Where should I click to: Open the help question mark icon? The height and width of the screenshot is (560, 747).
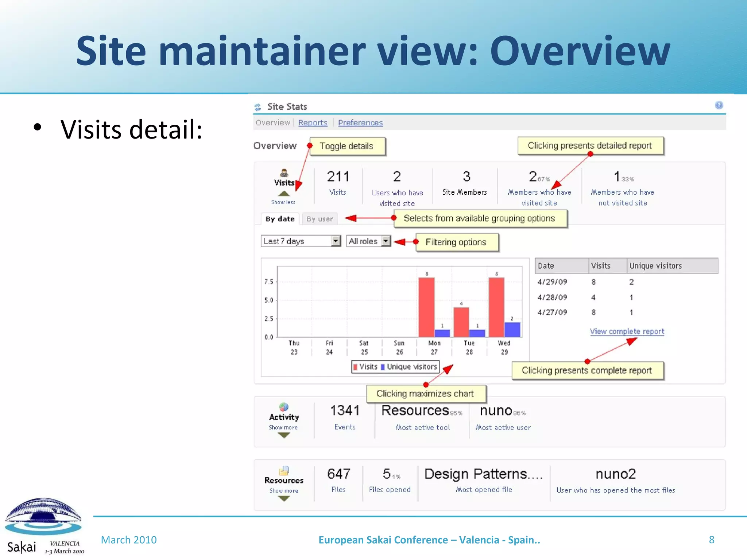click(x=719, y=105)
